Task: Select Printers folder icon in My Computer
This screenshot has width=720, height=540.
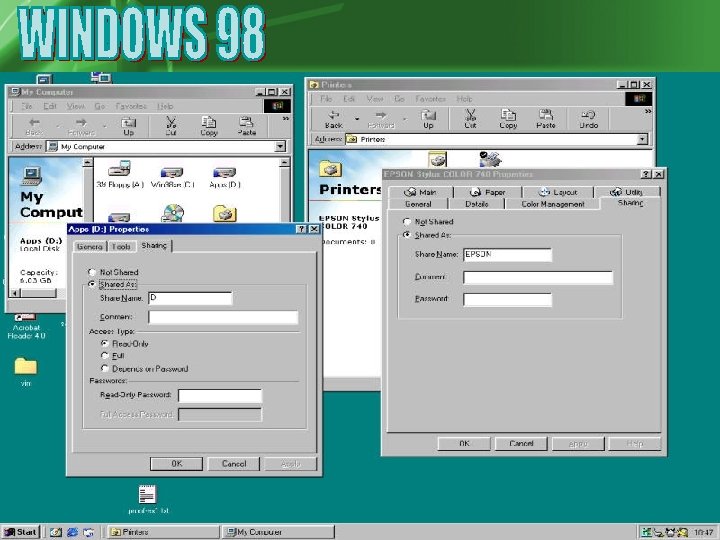Action: [225, 214]
